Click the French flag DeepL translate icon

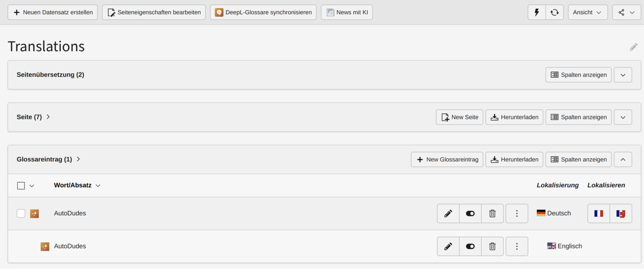621,214
